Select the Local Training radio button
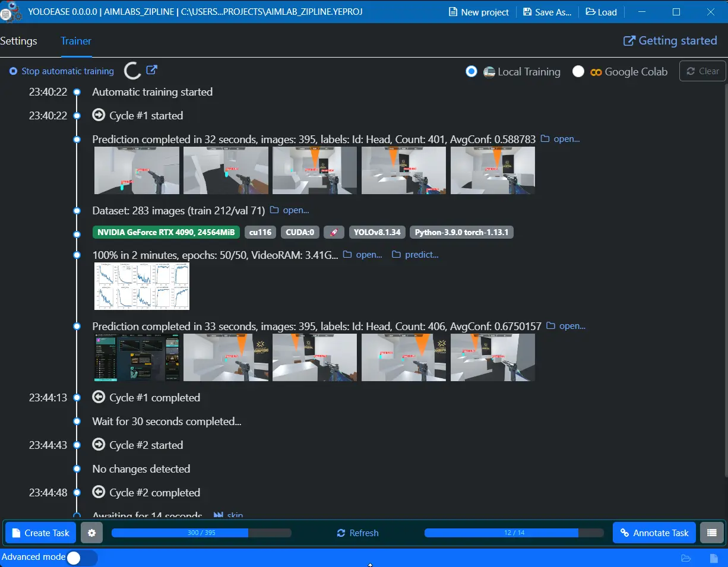Image resolution: width=728 pixels, height=567 pixels. point(471,71)
